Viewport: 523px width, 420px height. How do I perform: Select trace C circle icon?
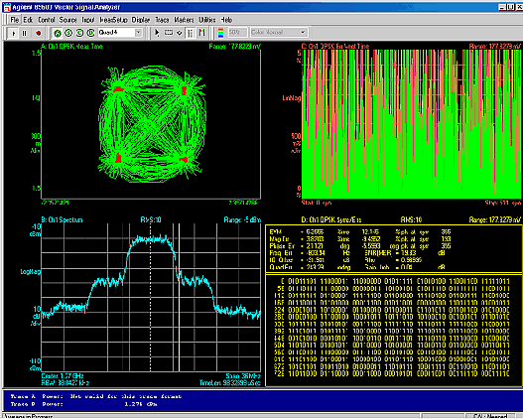click(x=79, y=33)
